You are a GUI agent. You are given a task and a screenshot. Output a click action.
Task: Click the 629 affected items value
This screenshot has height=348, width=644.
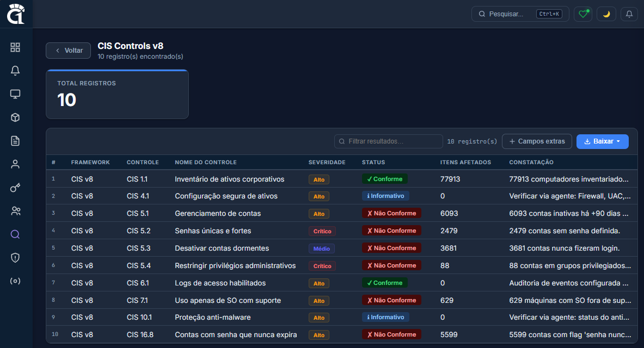[x=447, y=300]
